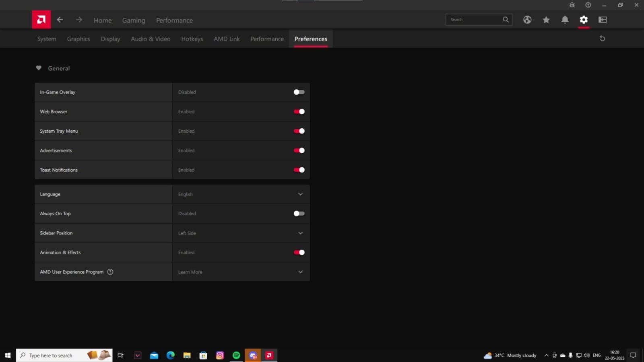Click the reset-to-default arrow icon

(602, 38)
